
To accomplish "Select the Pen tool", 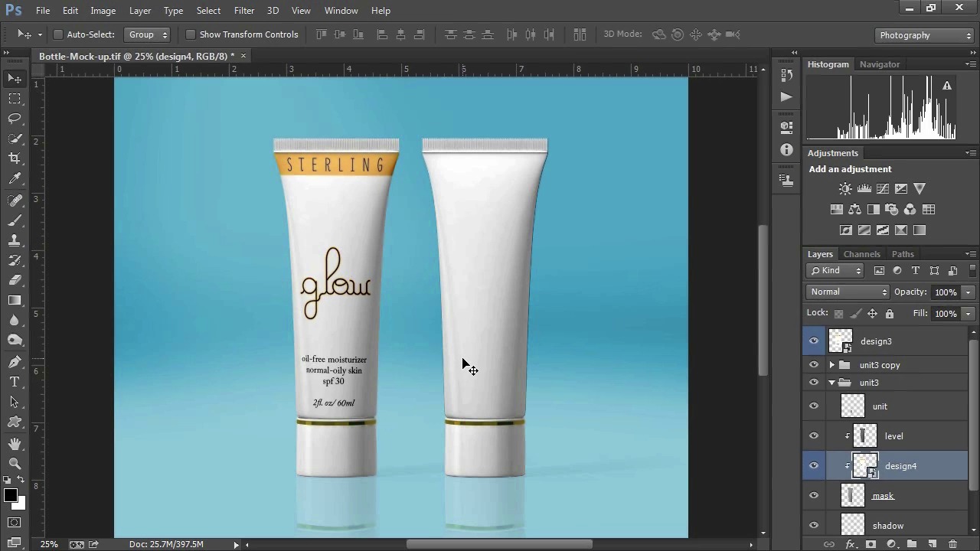I will coord(15,362).
